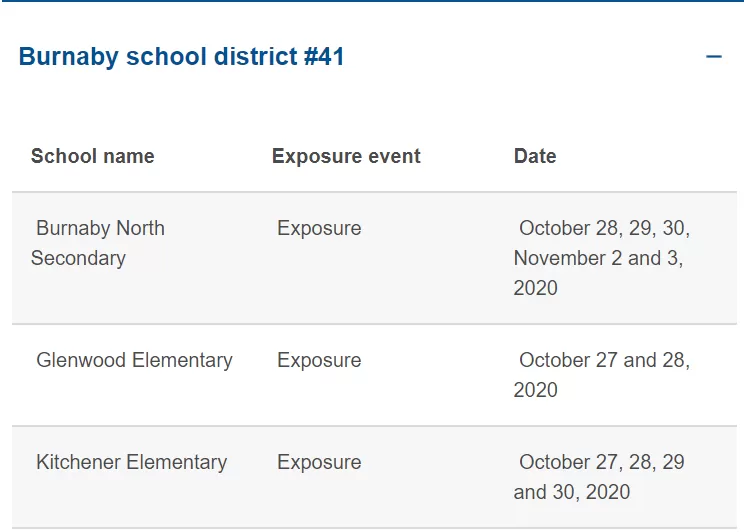Click the minus icon beside district heading
The image size is (744, 532).
pos(714,56)
